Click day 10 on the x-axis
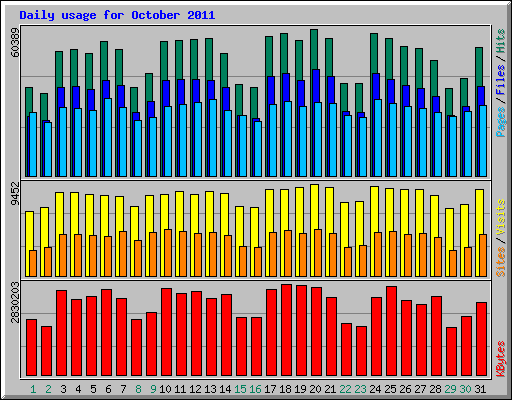This screenshot has height=400, width=512. click(165, 389)
